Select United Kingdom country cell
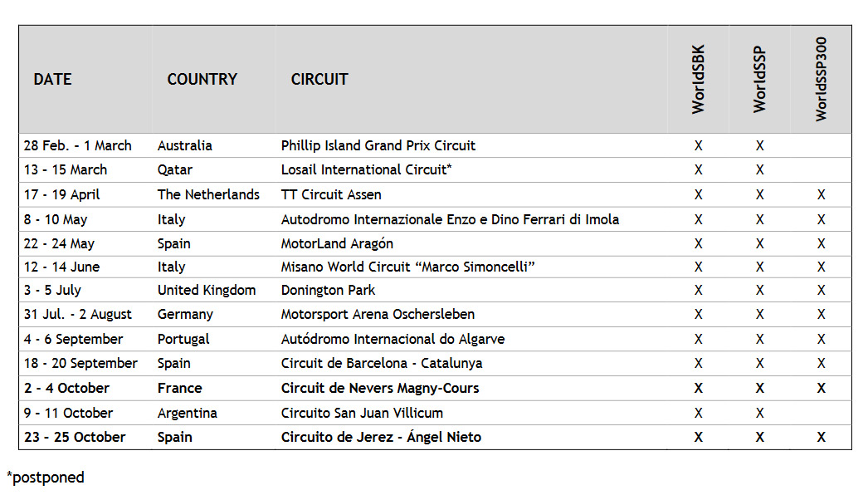This screenshot has height=495, width=868. tap(207, 290)
